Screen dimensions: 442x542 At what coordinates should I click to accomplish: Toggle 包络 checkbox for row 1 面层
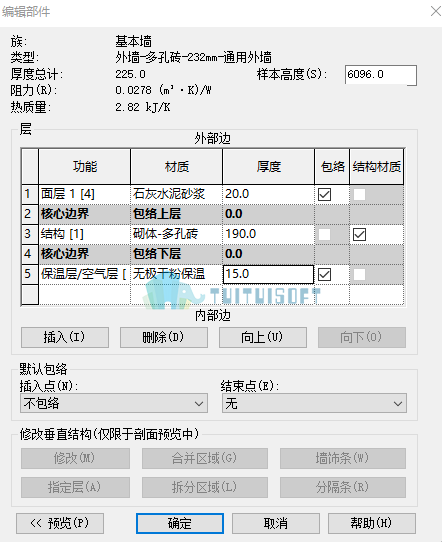324,194
